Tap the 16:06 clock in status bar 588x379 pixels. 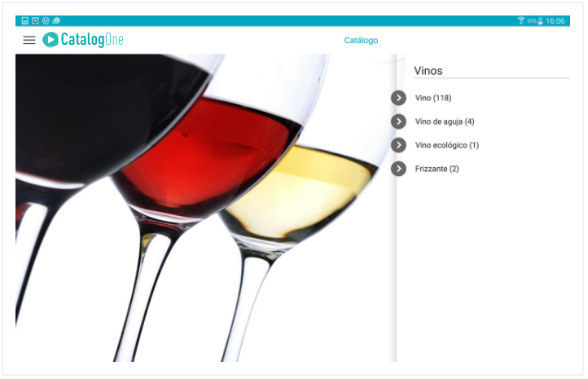(x=555, y=21)
